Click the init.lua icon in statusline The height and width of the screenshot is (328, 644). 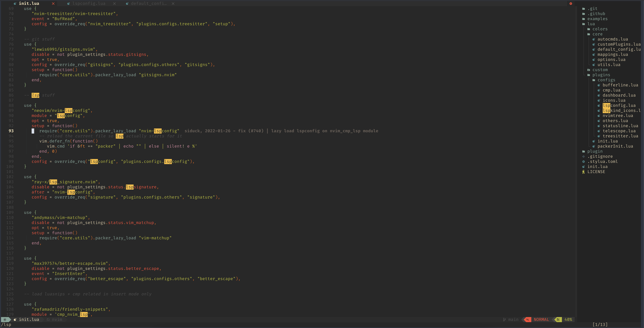[x=15, y=319]
